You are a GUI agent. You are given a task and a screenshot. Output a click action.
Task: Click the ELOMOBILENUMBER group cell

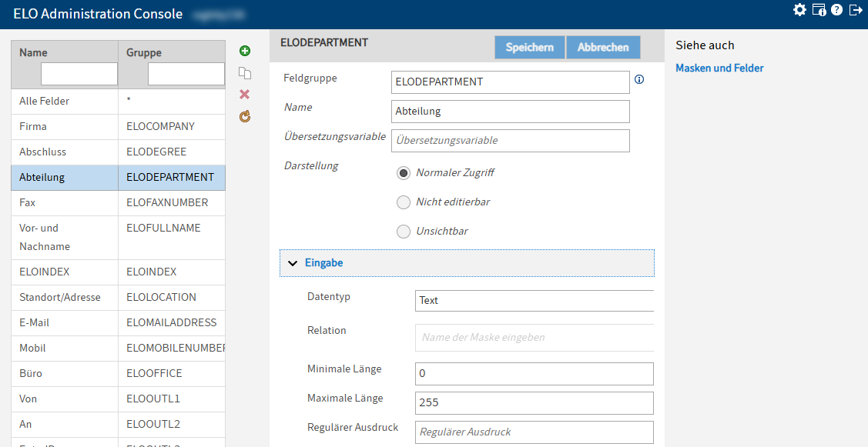(x=172, y=349)
